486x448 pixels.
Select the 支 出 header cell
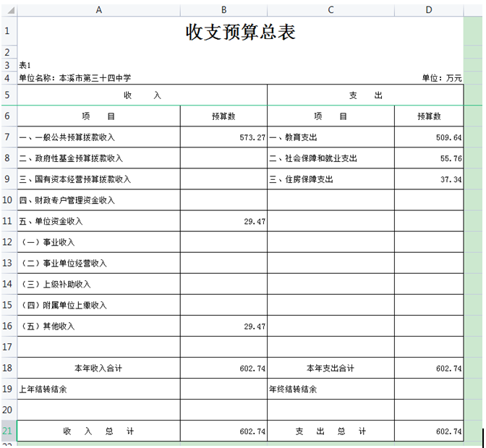tap(365, 95)
